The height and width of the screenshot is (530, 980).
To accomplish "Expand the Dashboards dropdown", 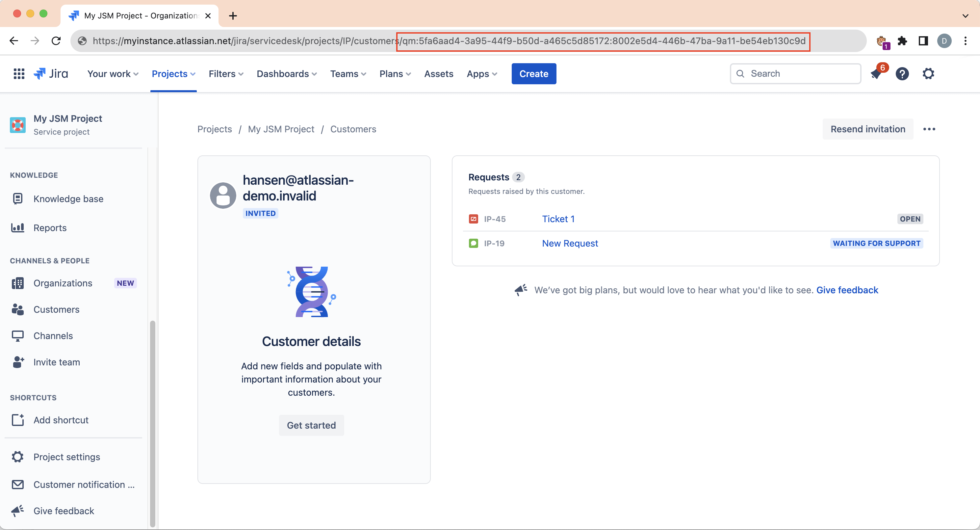I will [x=287, y=74].
